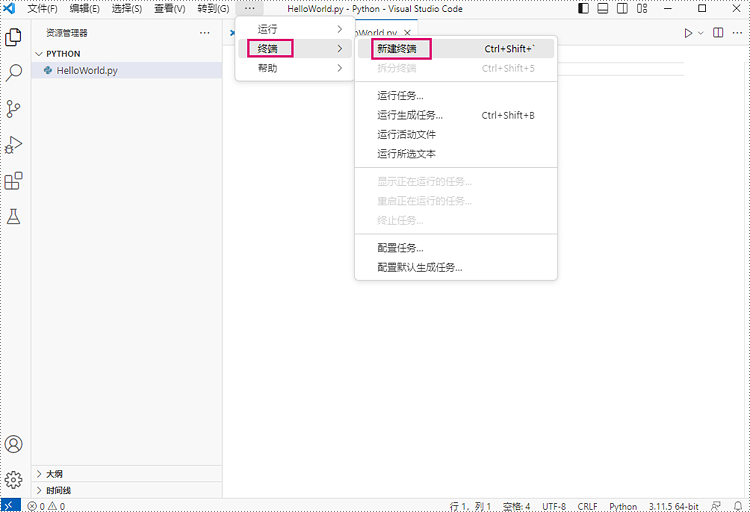Viewport: 750px width, 512px height.
Task: Open the Extensions view icon
Action: [x=13, y=181]
